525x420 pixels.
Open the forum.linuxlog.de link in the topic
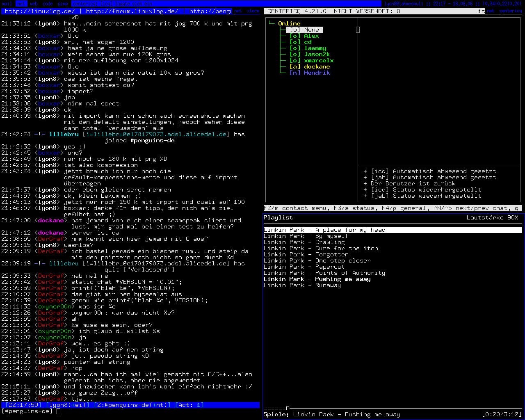[x=132, y=11]
